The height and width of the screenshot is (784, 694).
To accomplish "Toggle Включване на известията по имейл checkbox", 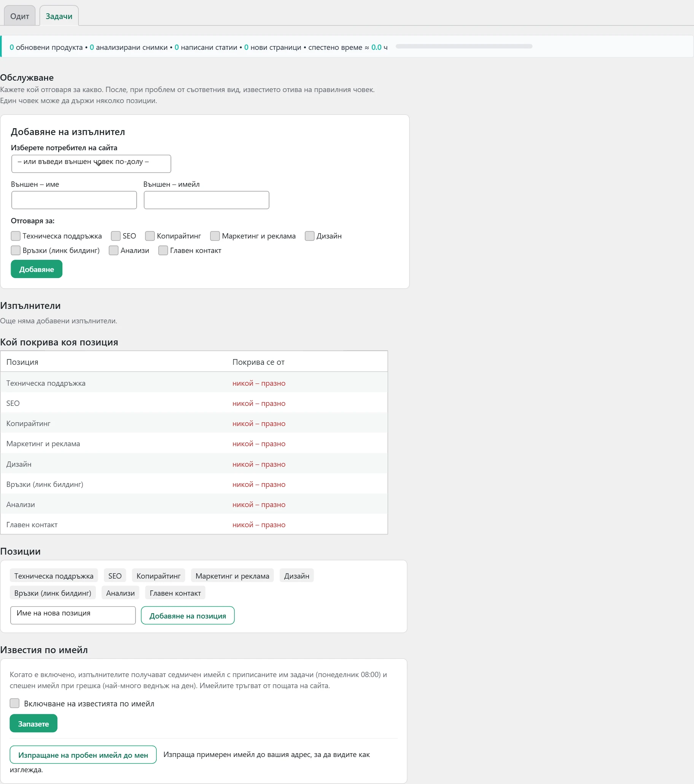I will [x=14, y=703].
